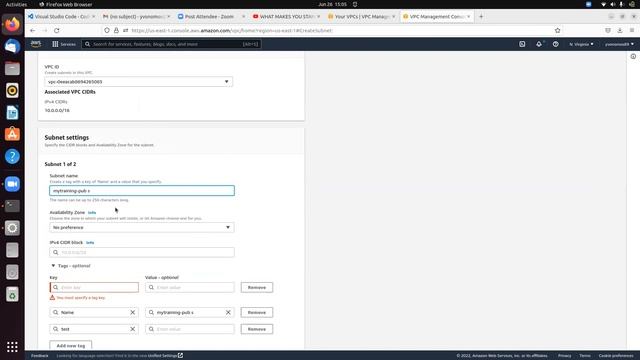Open the account user menu
Image resolution: width=640 pixels, height=360 pixels.
tap(619, 44)
